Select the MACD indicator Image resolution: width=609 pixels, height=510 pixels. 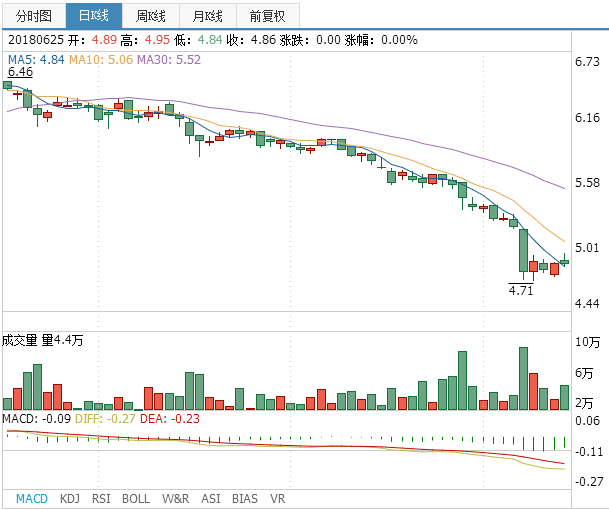pyautogui.click(x=32, y=498)
